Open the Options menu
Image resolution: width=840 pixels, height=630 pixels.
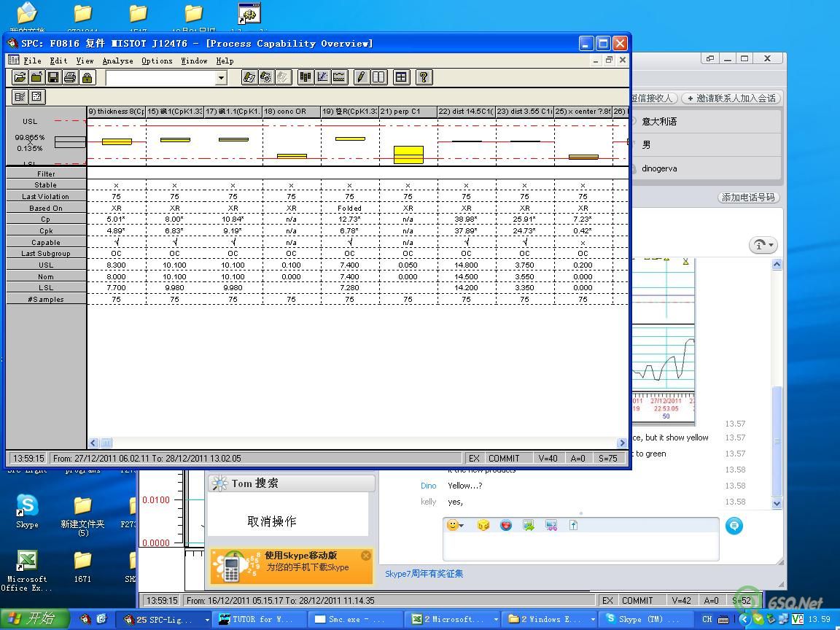(157, 61)
